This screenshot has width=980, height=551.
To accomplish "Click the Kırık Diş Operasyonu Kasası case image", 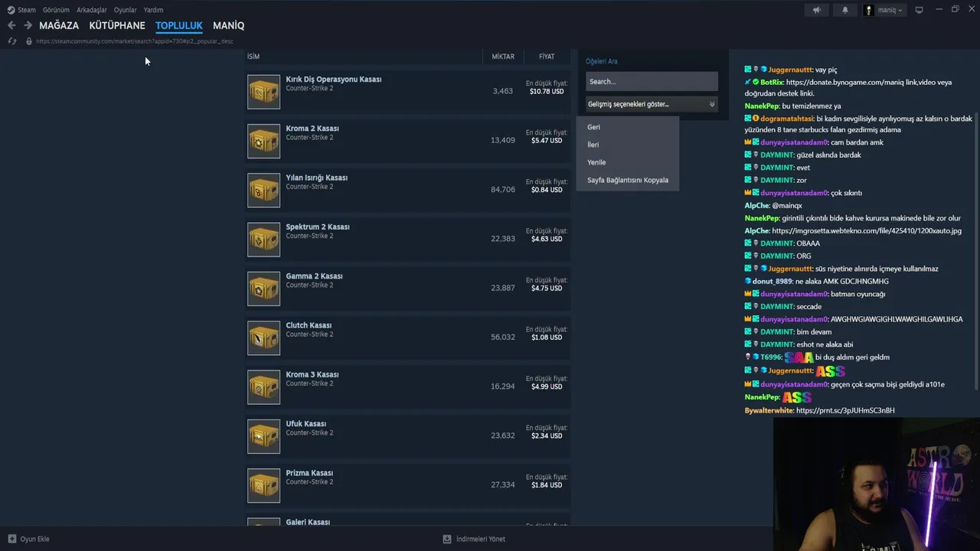I will pos(263,91).
